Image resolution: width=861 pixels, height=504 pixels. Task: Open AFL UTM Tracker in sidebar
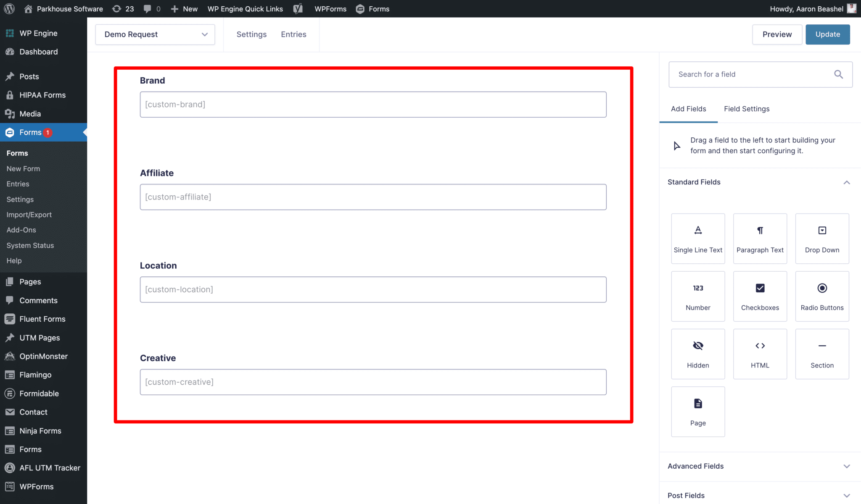[50, 468]
